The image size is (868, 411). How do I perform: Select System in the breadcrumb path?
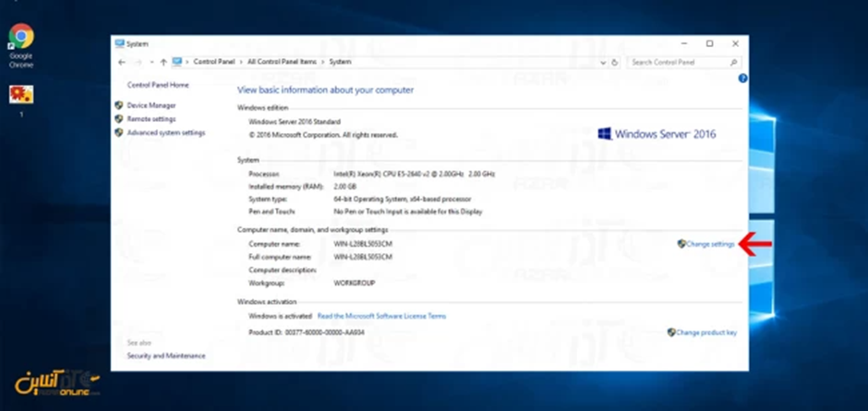pos(340,62)
